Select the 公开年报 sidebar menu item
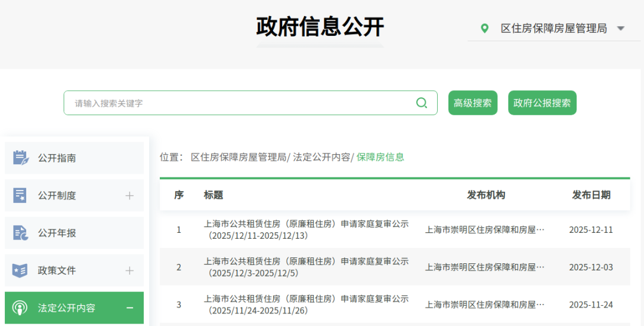 pyautogui.click(x=57, y=233)
